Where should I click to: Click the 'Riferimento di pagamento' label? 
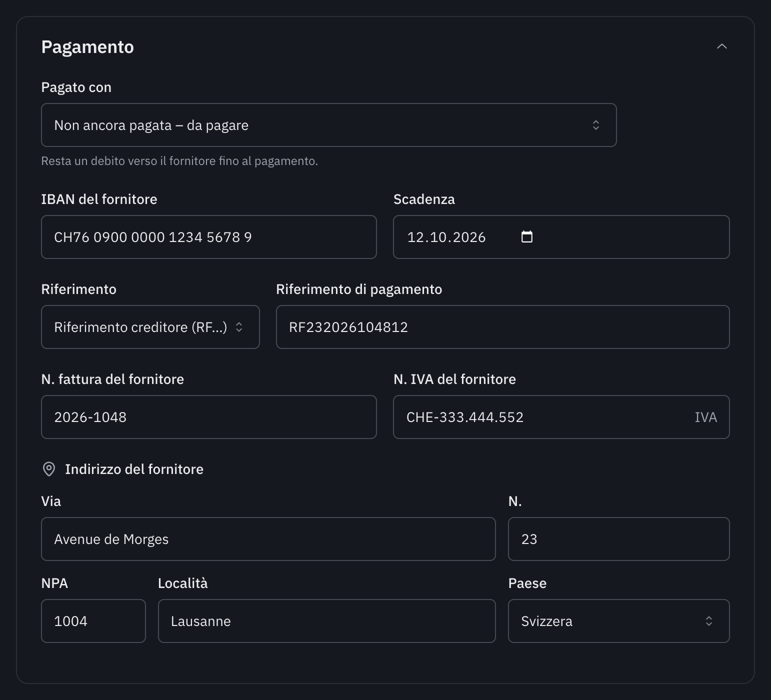[359, 289]
